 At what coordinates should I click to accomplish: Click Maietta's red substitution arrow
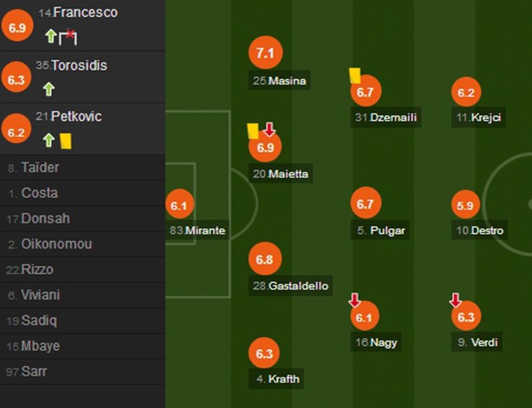[x=269, y=129]
